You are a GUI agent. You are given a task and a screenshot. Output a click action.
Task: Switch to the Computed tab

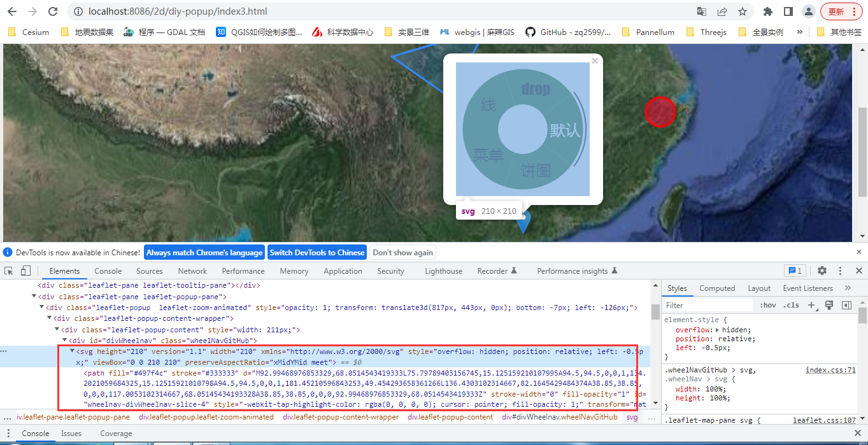pos(717,288)
